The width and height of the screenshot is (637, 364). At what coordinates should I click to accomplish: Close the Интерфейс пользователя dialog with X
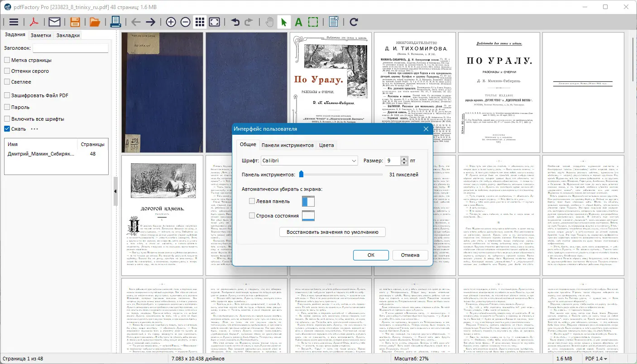point(426,129)
